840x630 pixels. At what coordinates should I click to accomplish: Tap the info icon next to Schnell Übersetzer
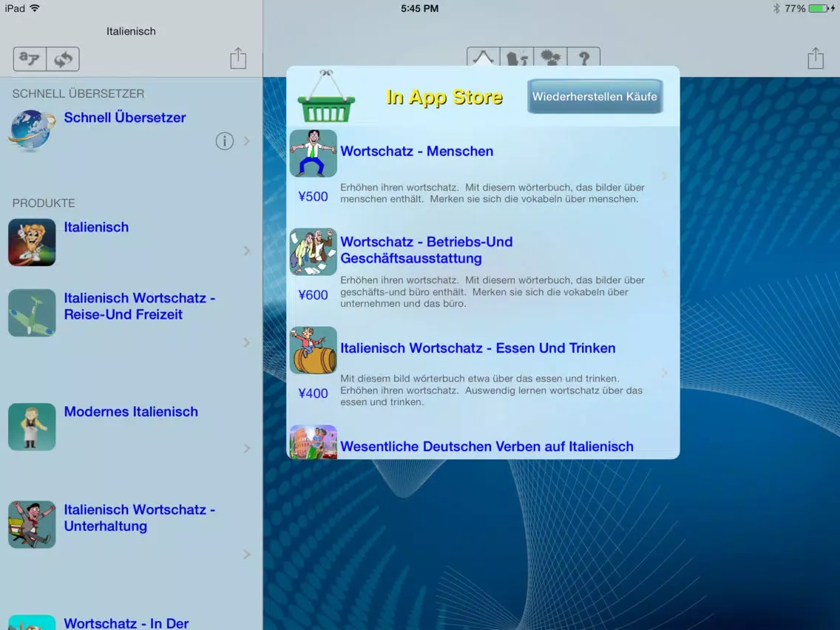[x=225, y=141]
